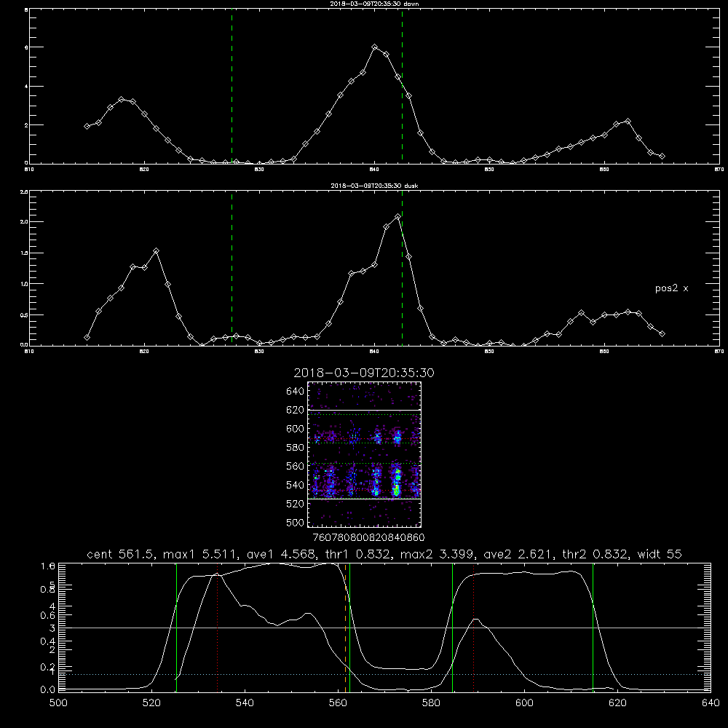Screen dimensions: 728x728
Task: Click the green vertical line near 585 in bottom plot
Action: point(452,628)
